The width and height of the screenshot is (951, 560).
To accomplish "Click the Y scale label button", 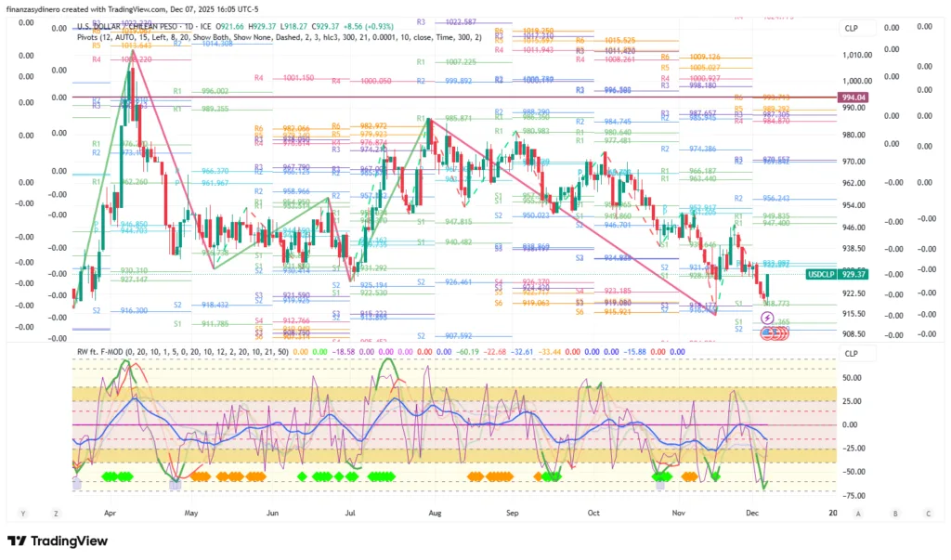I will click(x=21, y=513).
